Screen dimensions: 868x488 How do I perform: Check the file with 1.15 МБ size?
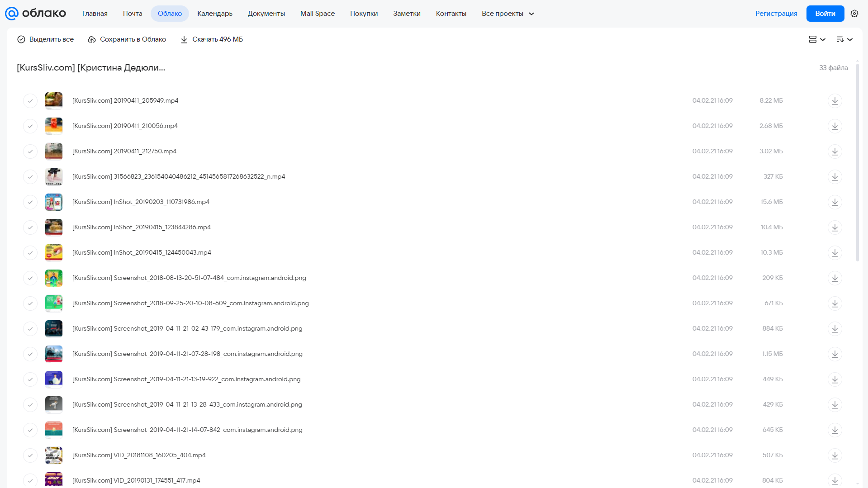pyautogui.click(x=30, y=354)
